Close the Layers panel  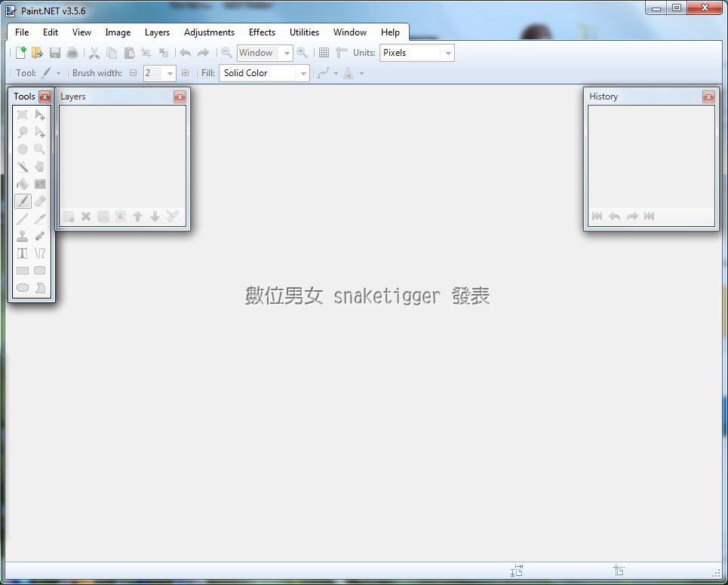click(x=180, y=96)
